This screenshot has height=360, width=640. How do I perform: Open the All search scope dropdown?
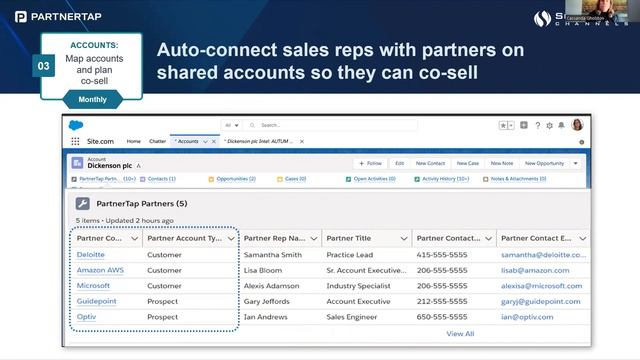232,125
